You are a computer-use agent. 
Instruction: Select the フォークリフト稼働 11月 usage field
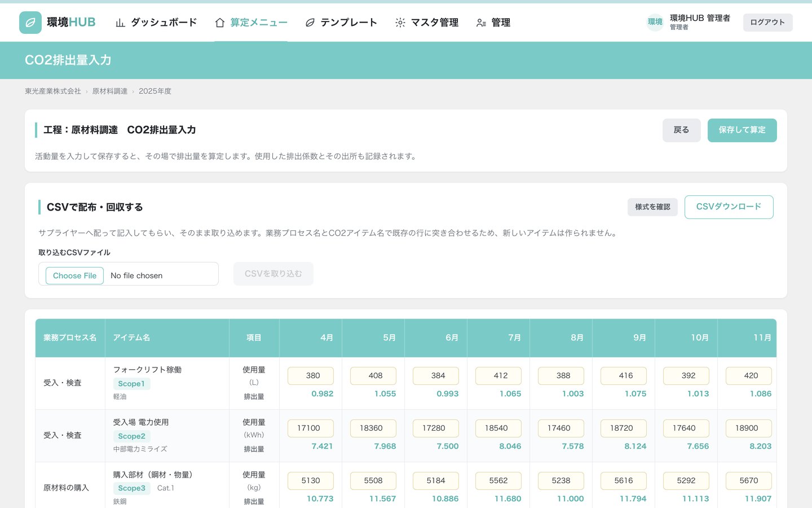[x=749, y=376]
